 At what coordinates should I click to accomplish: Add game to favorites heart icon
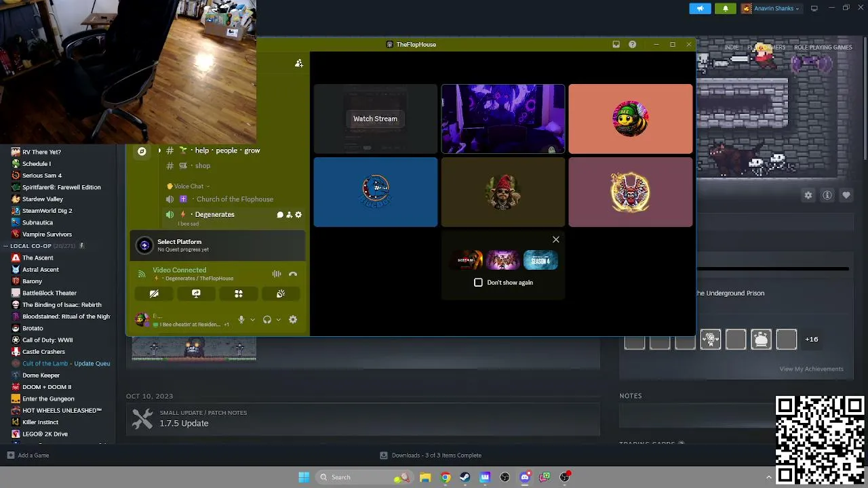tap(846, 195)
